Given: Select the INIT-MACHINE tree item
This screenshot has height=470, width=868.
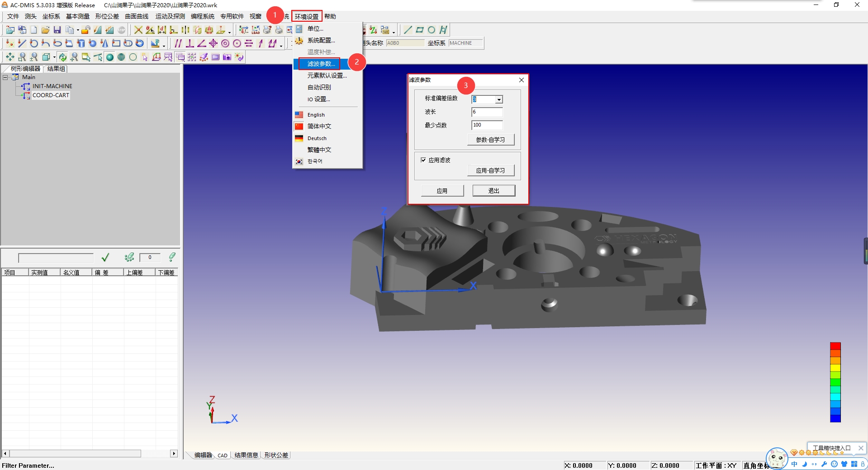Looking at the screenshot, I should pos(52,86).
